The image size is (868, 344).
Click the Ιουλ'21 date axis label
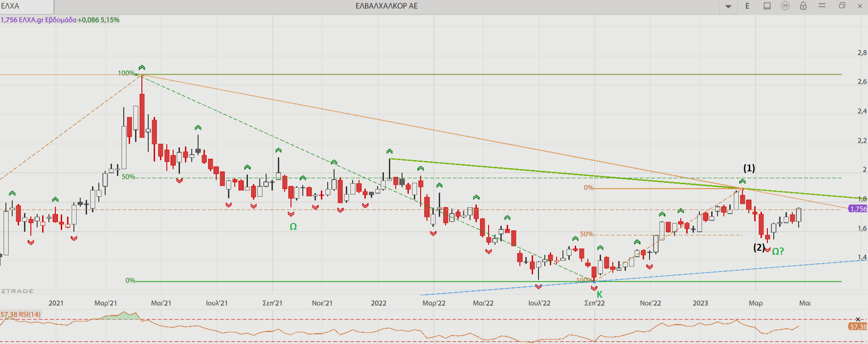[217, 303]
